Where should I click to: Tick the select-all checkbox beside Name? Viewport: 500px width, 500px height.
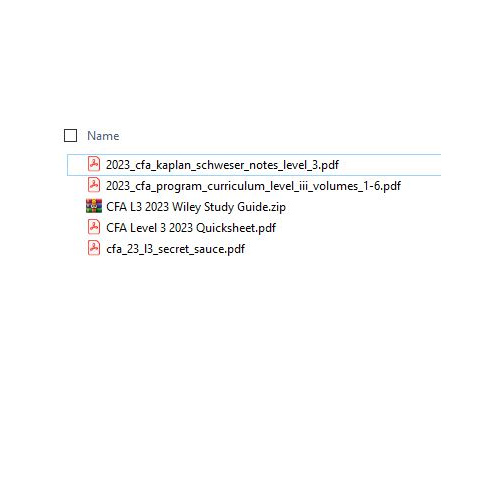point(70,136)
